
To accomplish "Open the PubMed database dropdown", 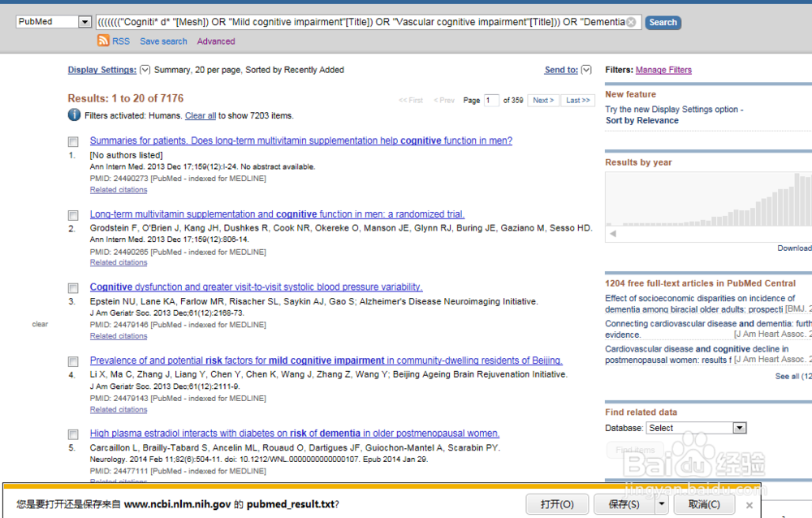I will [x=84, y=22].
